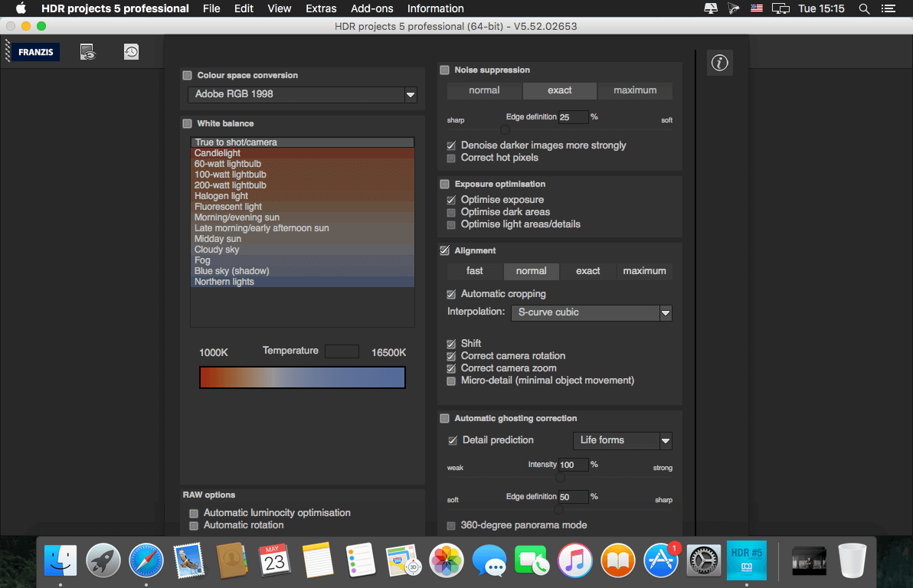Open Life forms dropdown
This screenshot has width=913, height=588.
[x=623, y=441]
